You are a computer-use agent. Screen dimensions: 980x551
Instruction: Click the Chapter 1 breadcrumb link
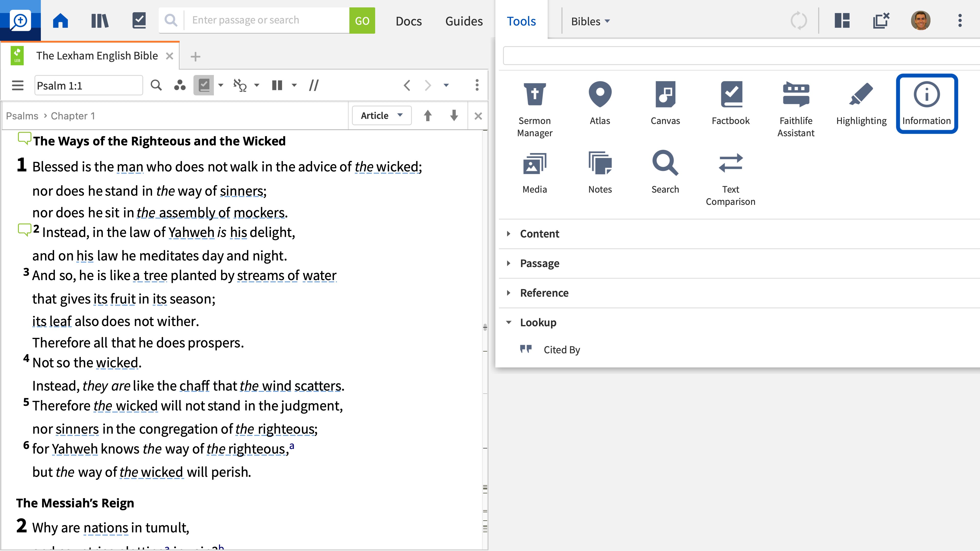73,116
